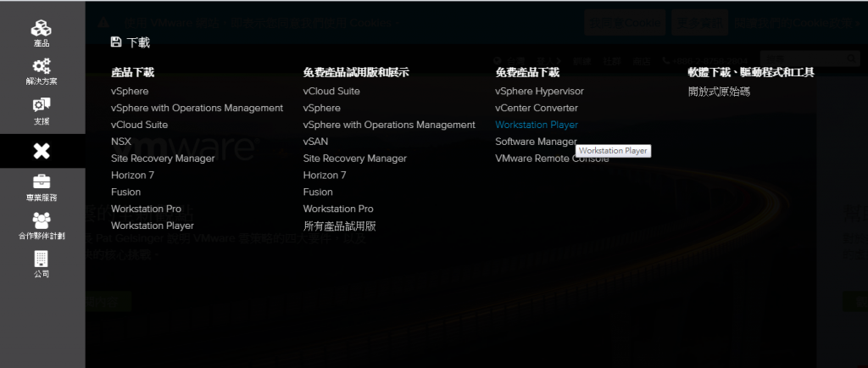Viewport: 868px width, 368px height.
Task: Click the 免費產品試用版和展示 heading
Action: click(x=356, y=72)
